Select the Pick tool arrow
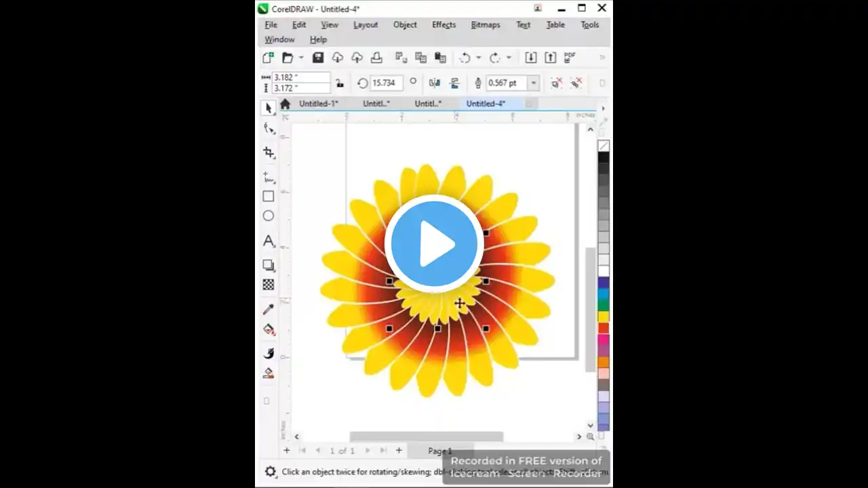This screenshot has height=488, width=868. pos(269,108)
